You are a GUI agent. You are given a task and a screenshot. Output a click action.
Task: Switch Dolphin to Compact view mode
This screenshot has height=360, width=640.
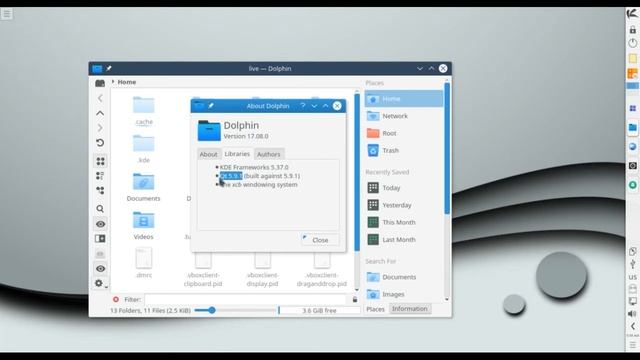click(x=100, y=176)
